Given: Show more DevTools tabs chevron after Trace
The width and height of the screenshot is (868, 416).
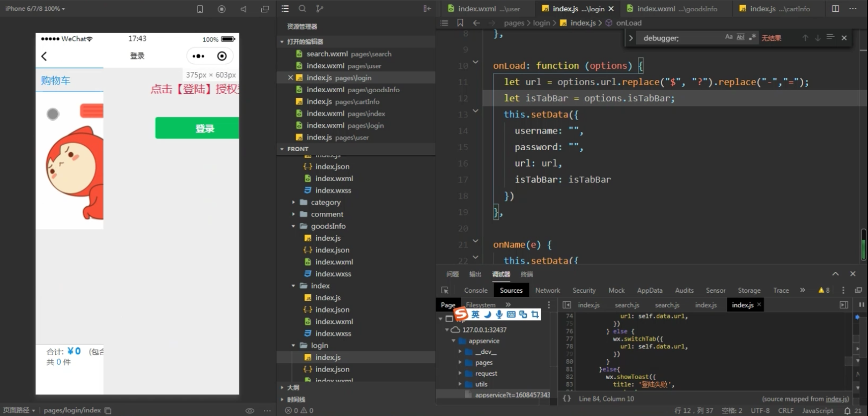Looking at the screenshot, I should 803,290.
